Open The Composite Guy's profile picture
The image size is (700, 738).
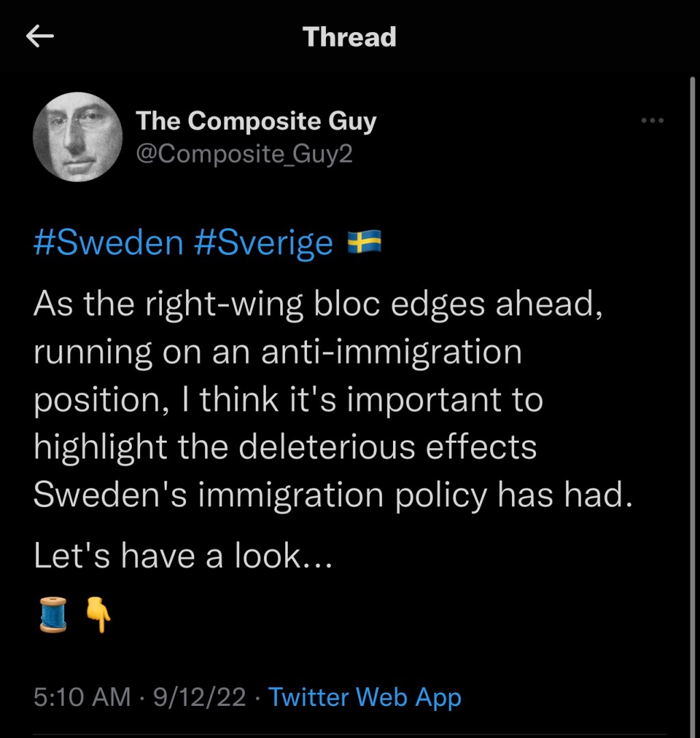point(77,137)
